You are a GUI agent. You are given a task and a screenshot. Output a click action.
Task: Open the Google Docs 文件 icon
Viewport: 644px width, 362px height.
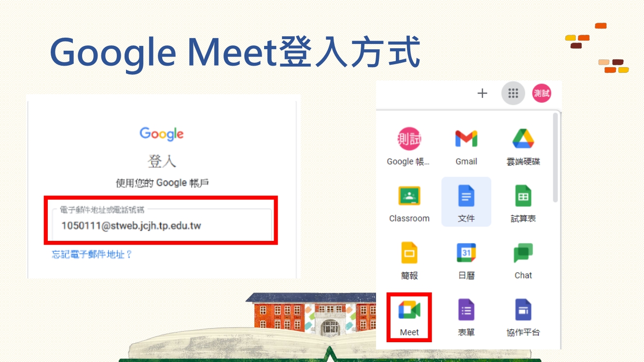click(466, 202)
